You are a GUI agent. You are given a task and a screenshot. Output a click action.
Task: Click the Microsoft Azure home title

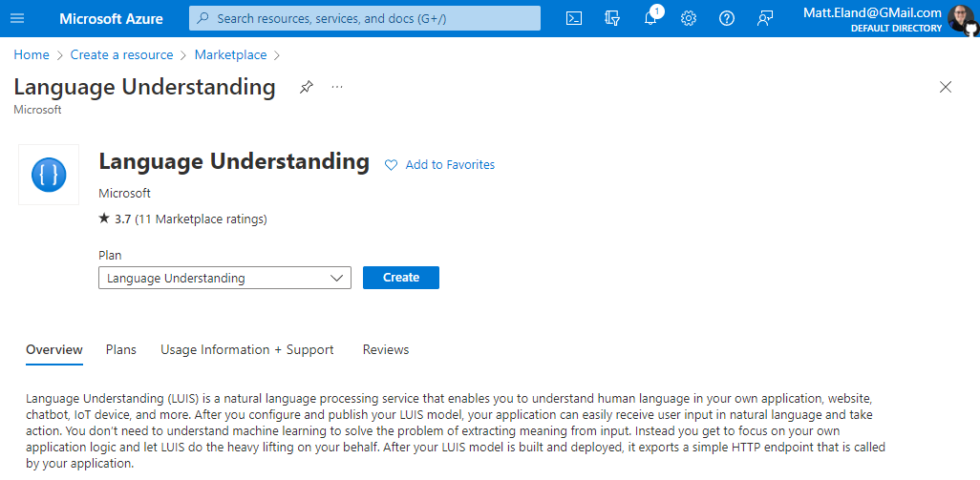[x=111, y=19]
